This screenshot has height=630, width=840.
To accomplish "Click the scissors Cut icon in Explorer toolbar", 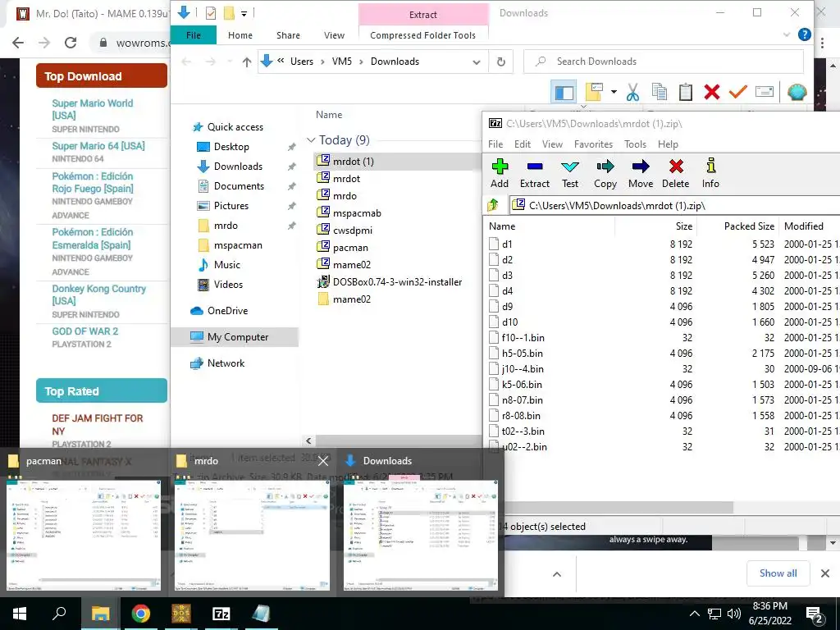I will (x=632, y=92).
